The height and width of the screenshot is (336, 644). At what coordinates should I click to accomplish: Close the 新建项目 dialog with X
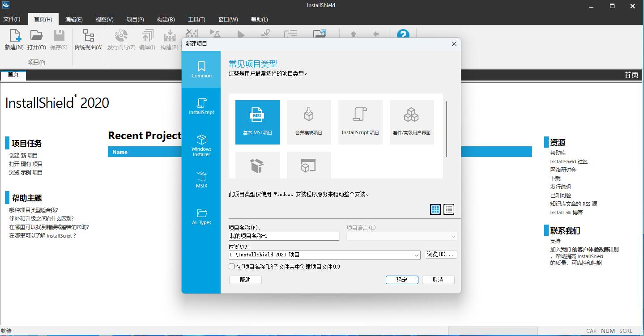click(454, 44)
